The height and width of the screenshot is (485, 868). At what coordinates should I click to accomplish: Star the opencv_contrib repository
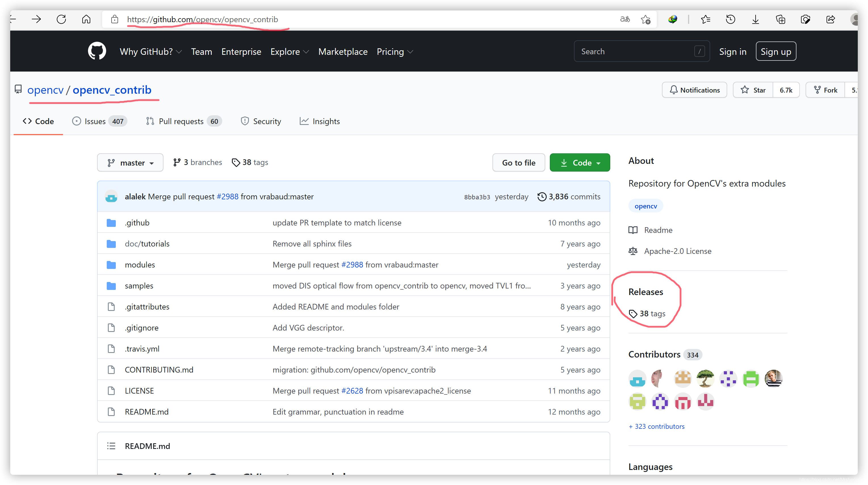tap(753, 90)
